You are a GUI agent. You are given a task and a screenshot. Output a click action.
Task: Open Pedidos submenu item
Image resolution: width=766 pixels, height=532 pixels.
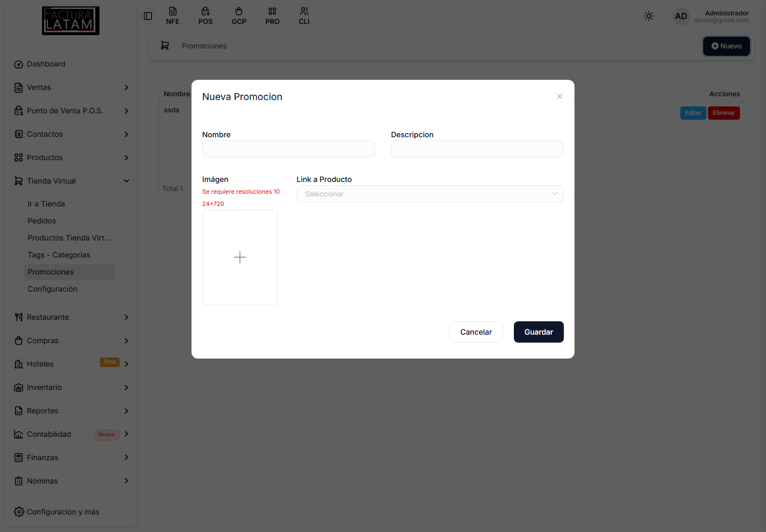click(x=41, y=221)
